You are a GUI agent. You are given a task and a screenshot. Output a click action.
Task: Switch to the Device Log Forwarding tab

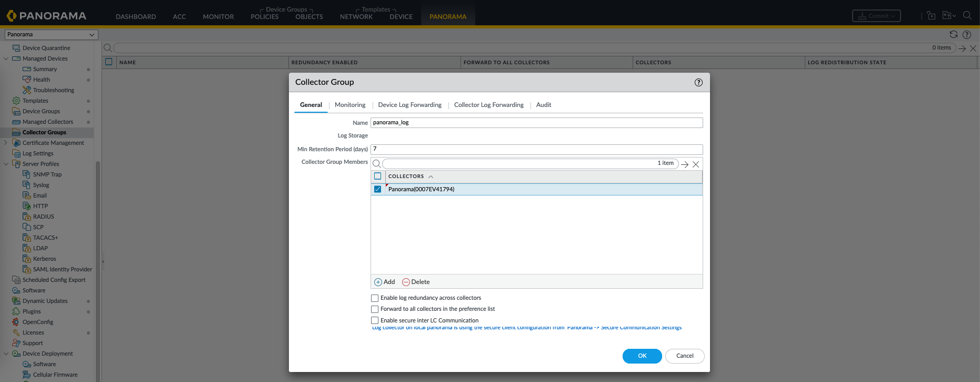click(409, 105)
